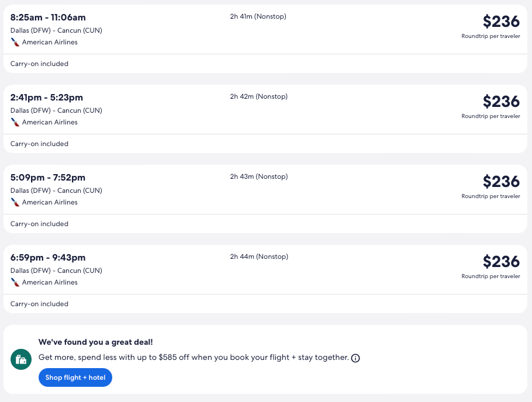Select the 8:25am - 11:06am flight heading
Image resolution: width=532 pixels, height=402 pixels.
[48, 18]
